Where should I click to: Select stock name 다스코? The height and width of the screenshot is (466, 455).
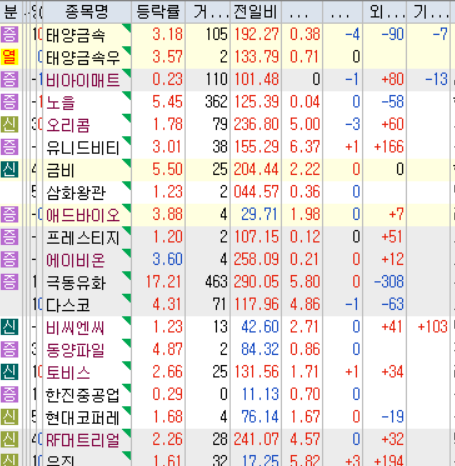(68, 305)
